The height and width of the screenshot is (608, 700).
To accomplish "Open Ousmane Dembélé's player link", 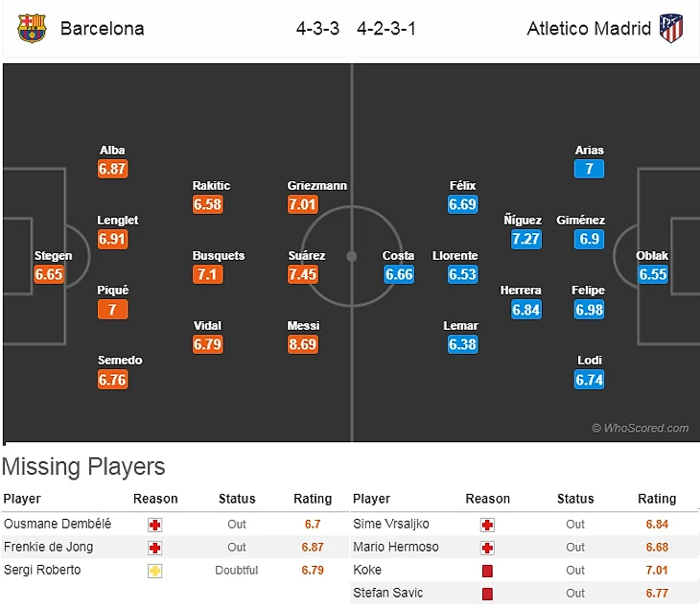I will (x=58, y=525).
